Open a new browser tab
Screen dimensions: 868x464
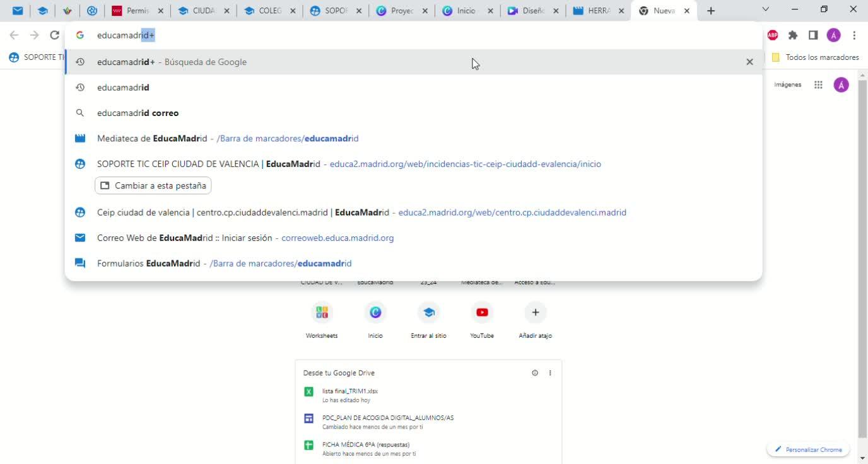(711, 11)
